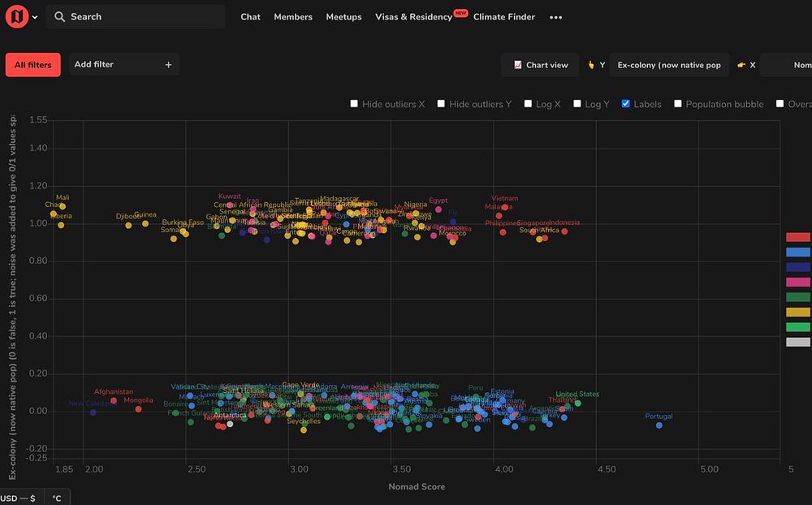Focus the Search input field
The image size is (812, 505).
(x=136, y=16)
